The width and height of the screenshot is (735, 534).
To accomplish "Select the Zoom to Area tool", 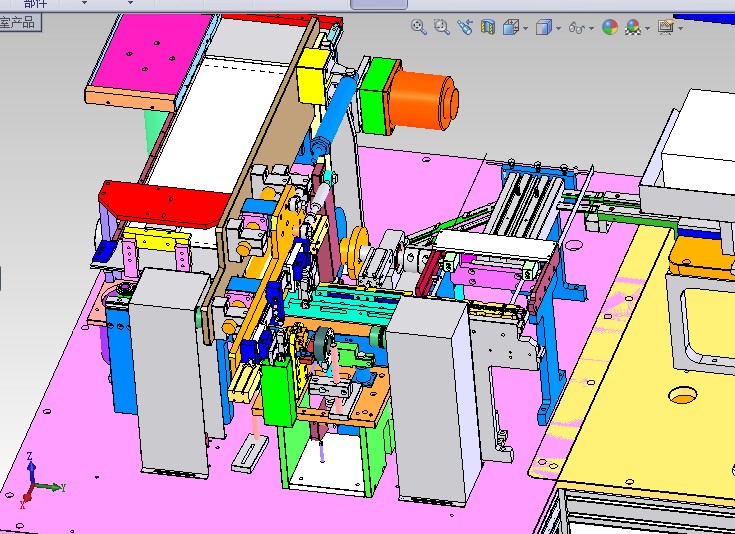I will coord(442,27).
